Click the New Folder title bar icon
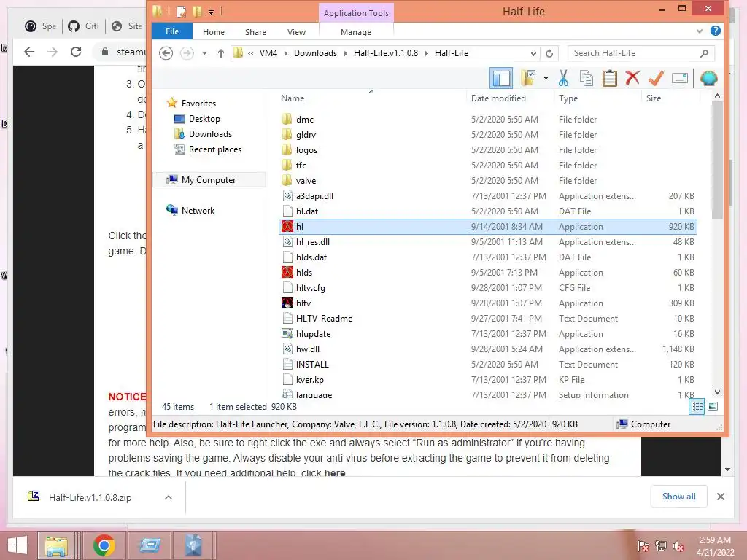The width and height of the screenshot is (747, 560). click(x=197, y=11)
